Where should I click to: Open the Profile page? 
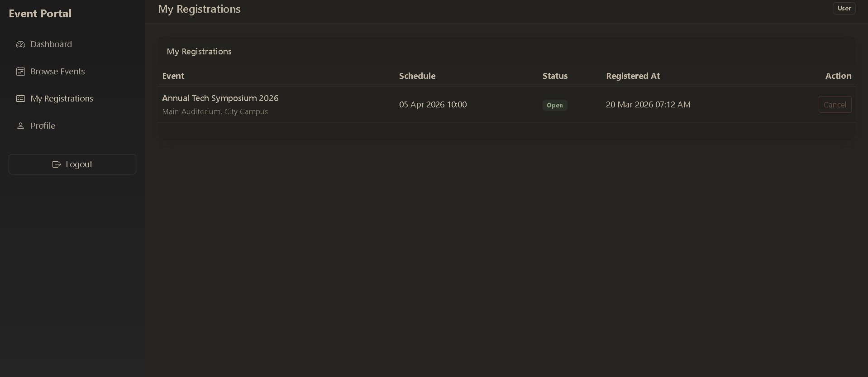click(72, 126)
